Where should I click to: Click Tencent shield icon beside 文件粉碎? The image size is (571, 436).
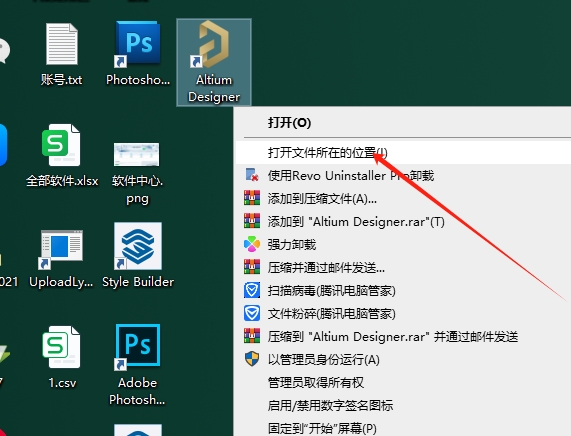click(x=252, y=313)
